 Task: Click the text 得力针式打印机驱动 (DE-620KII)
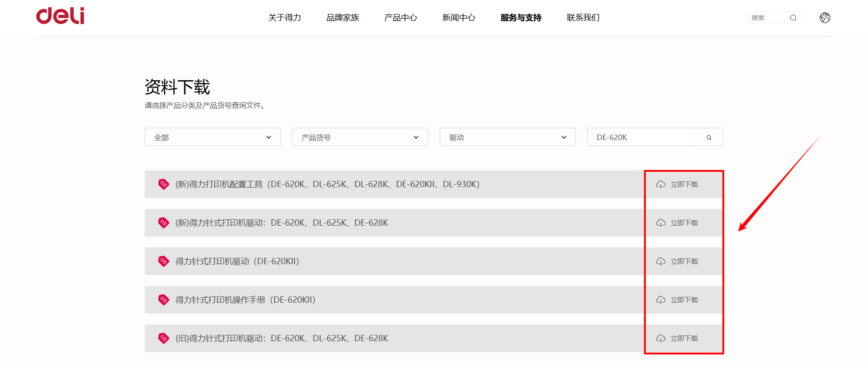coord(237,261)
